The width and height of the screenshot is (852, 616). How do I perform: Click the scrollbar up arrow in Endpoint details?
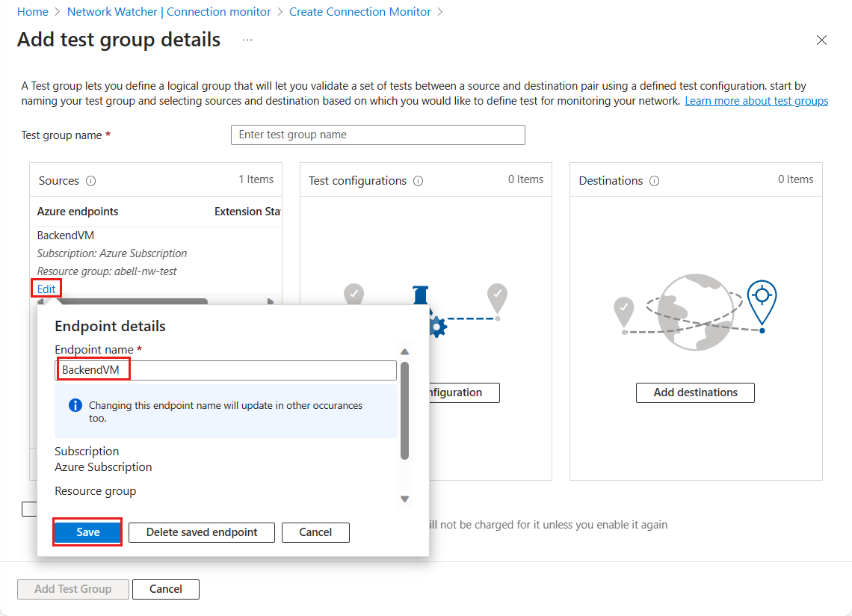tap(404, 351)
